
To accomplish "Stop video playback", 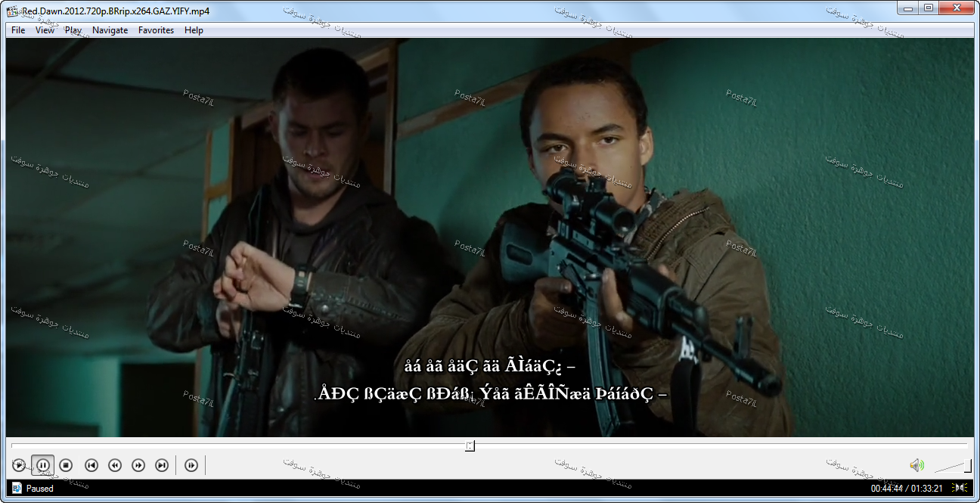I will pos(67,465).
